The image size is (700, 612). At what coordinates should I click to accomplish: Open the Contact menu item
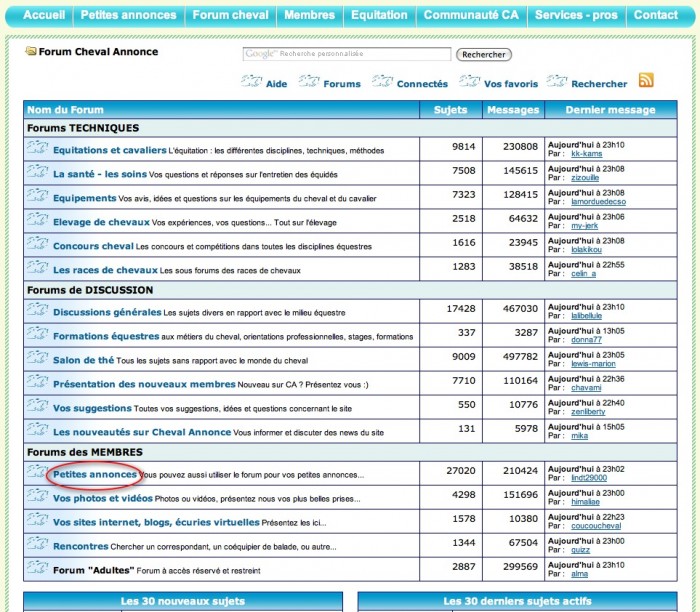[x=655, y=15]
